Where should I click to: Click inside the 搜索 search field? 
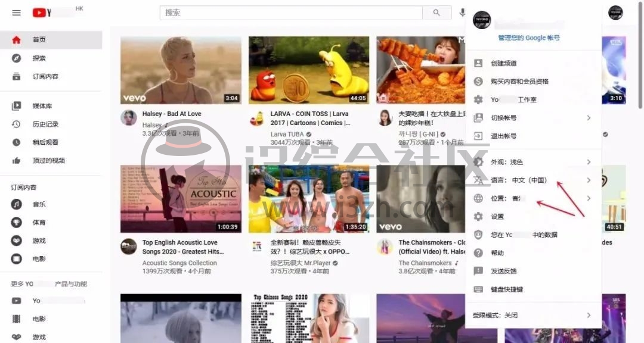[x=291, y=13]
